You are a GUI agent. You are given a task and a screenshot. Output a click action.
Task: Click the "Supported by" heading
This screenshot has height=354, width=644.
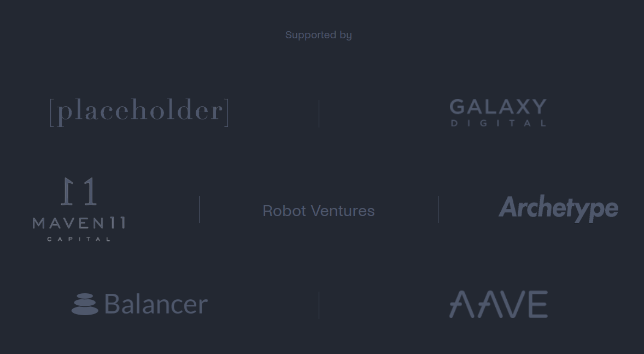click(319, 35)
